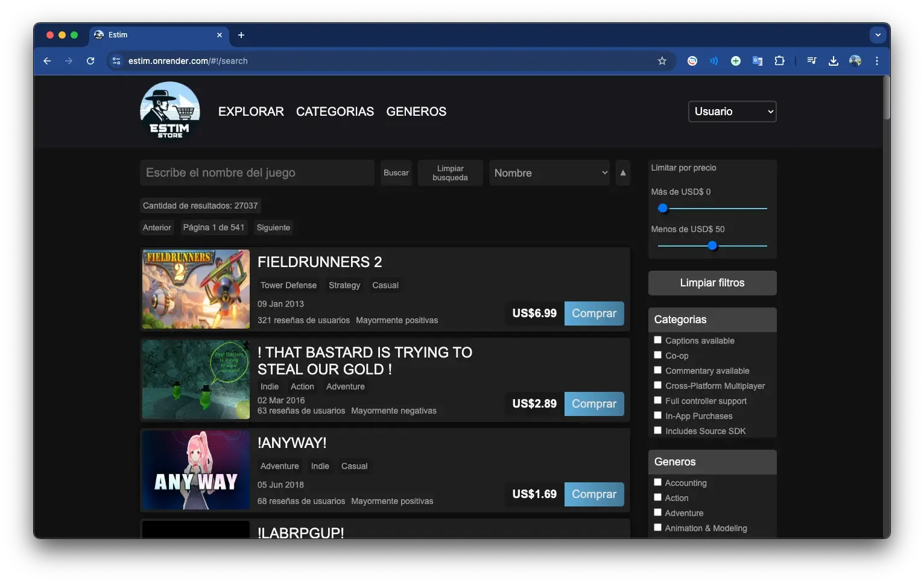Tick the Action genre checkbox
Screen dimensions: 924x583
pyautogui.click(x=658, y=497)
